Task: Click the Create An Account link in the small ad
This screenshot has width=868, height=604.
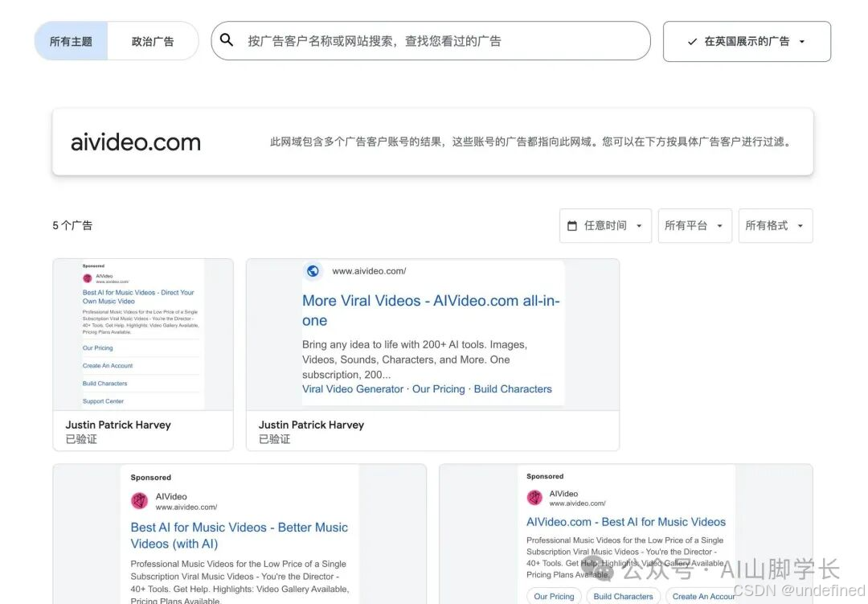Action: (108, 366)
